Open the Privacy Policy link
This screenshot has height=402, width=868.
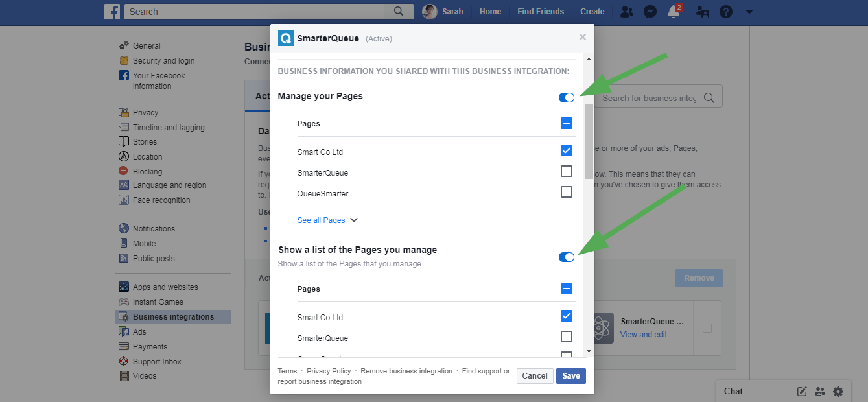pyautogui.click(x=329, y=371)
